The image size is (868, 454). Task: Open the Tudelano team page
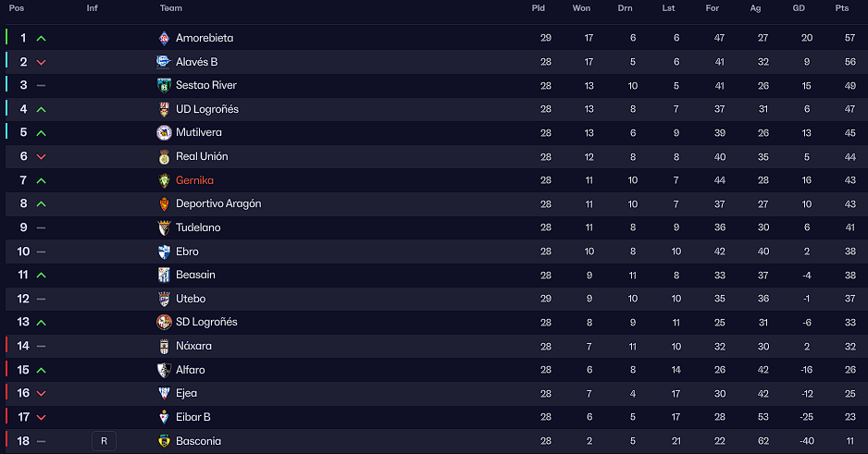click(198, 227)
